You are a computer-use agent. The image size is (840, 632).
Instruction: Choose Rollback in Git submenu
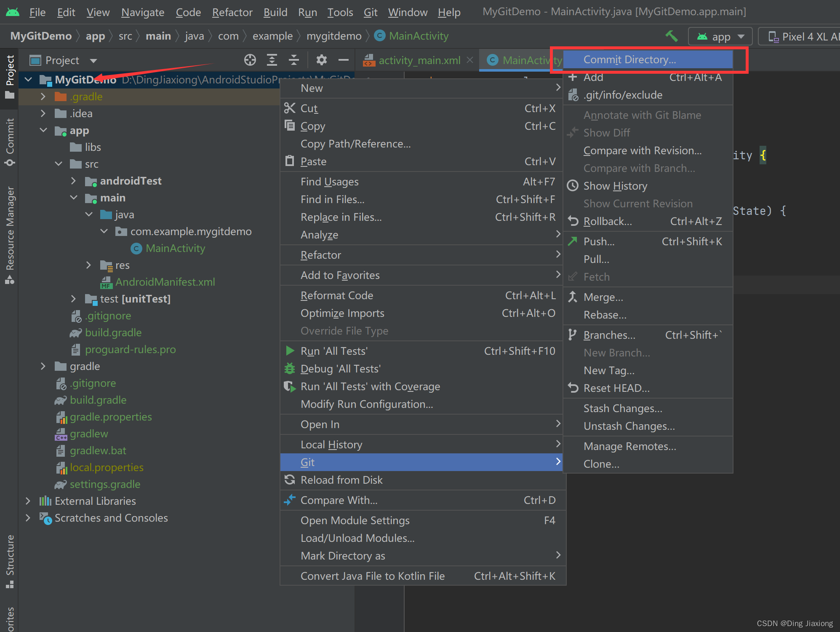tap(648, 221)
